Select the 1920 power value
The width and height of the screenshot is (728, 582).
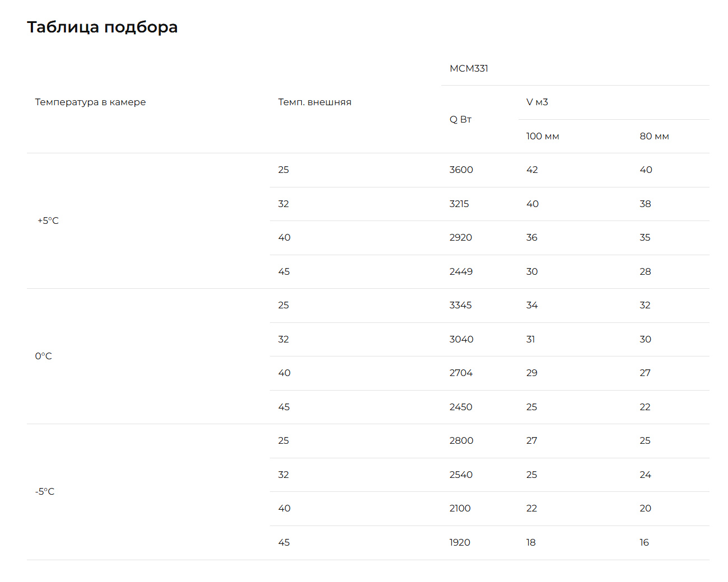click(x=460, y=542)
